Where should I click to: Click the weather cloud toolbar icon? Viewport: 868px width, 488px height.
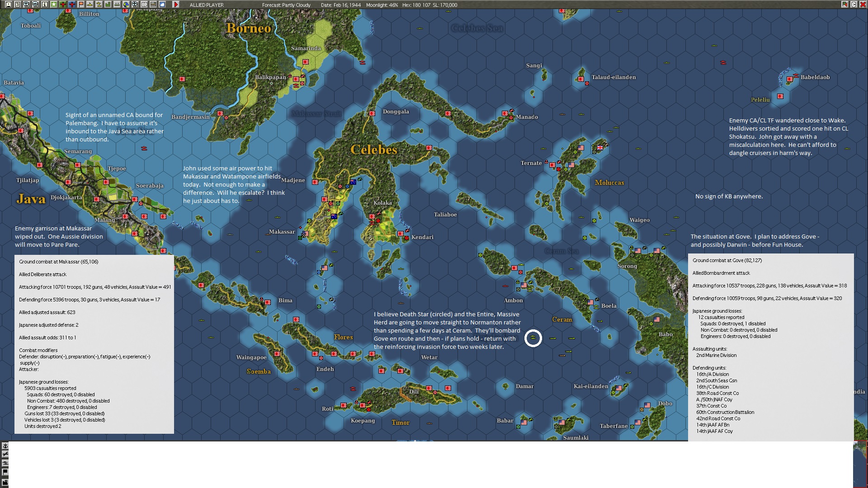[162, 5]
